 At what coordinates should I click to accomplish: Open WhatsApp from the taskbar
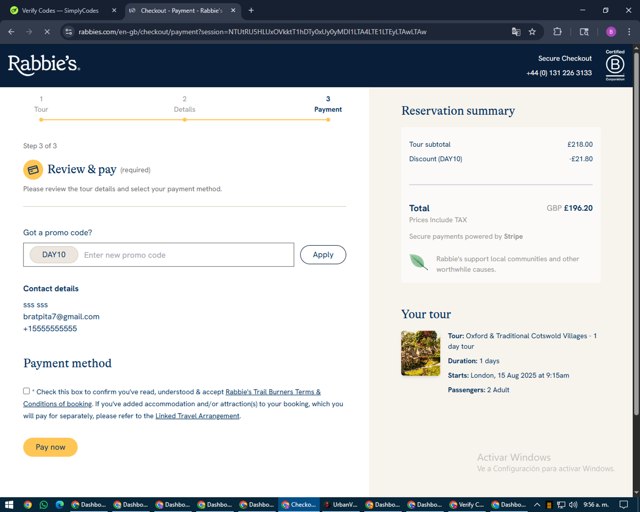pyautogui.click(x=44, y=505)
